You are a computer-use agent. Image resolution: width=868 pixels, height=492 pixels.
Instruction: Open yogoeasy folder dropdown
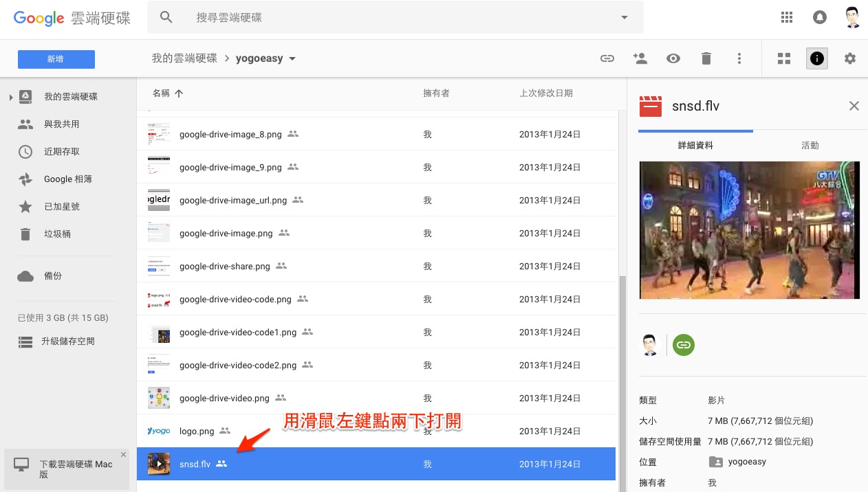coord(292,58)
